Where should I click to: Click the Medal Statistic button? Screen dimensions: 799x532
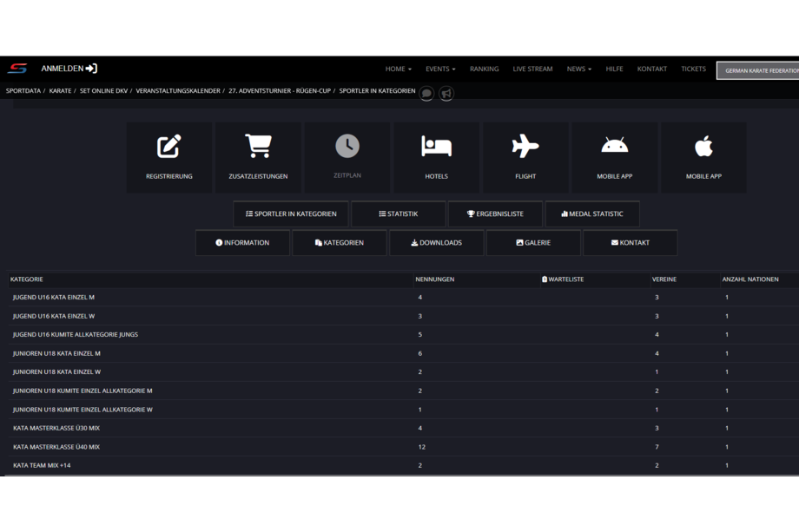(591, 213)
